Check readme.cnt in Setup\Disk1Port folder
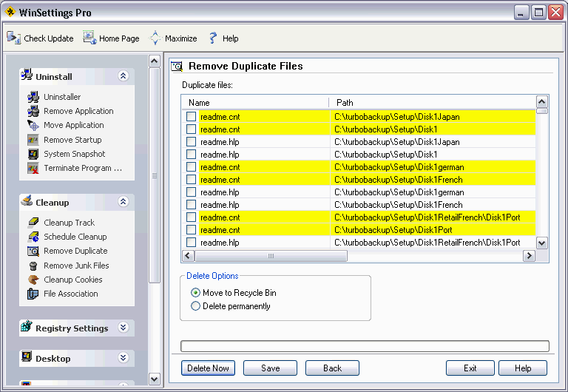Screen dimensions: 568x392 pyautogui.click(x=191, y=230)
